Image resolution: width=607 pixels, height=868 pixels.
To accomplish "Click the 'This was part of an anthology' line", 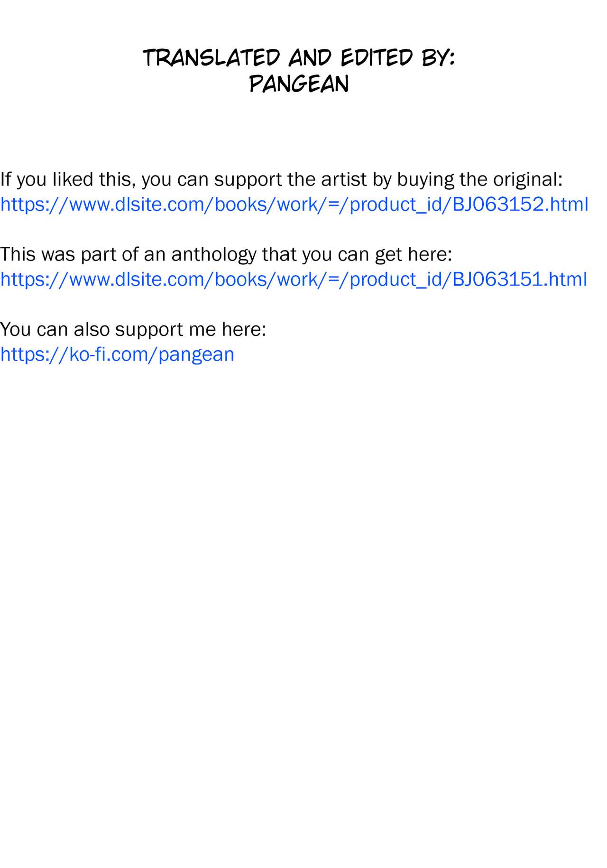I will pyautogui.click(x=226, y=254).
